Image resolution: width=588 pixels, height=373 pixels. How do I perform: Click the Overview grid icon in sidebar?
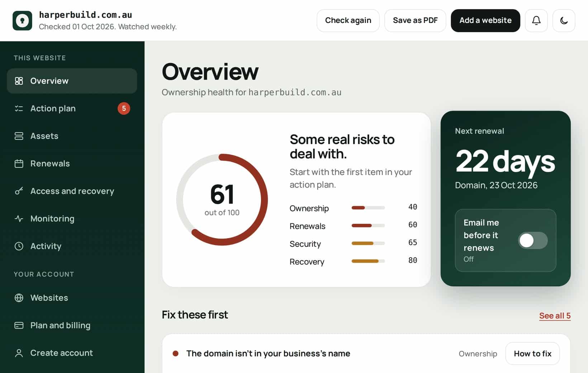(x=19, y=81)
